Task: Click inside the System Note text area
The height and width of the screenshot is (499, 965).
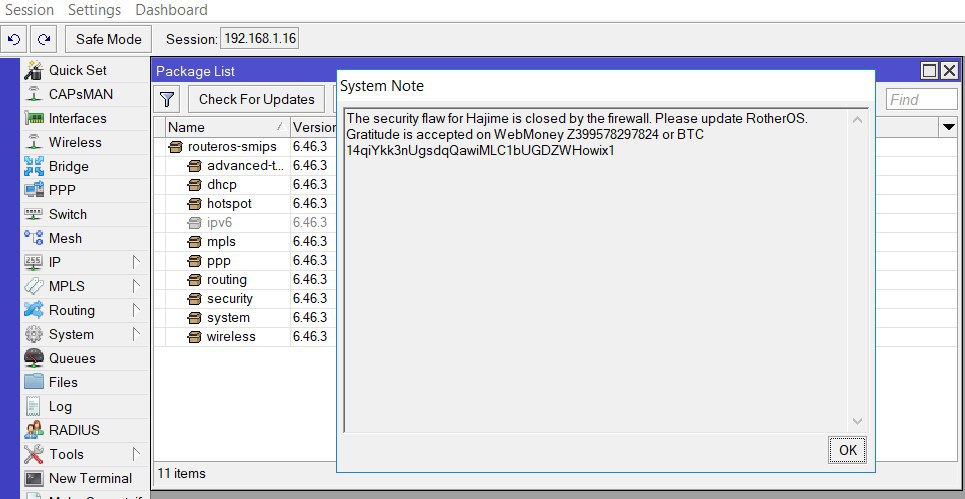Action: click(596, 271)
